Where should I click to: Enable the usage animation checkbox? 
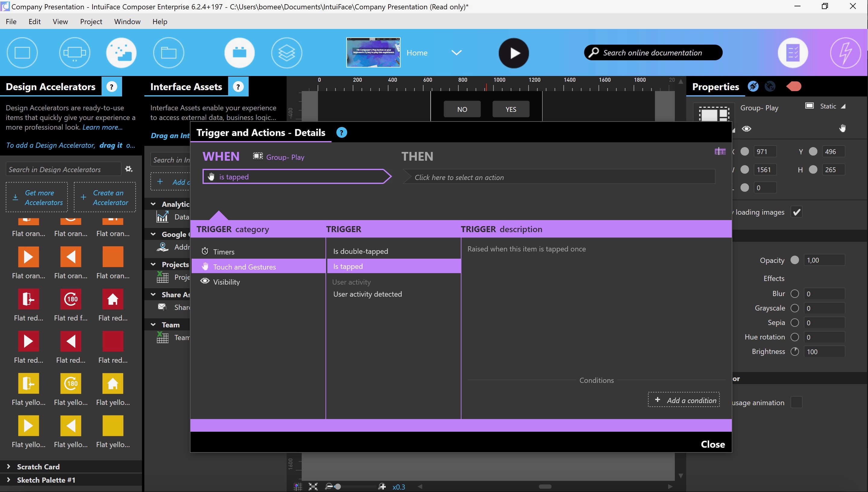pyautogui.click(x=796, y=402)
